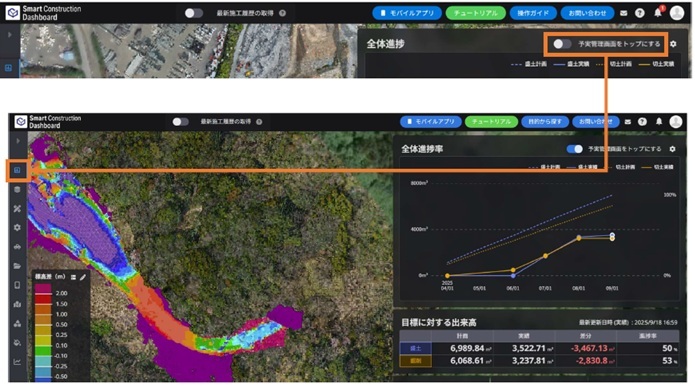Open user avatar in top screenshot
Image resolution: width=695 pixels, height=387 pixels.
coord(677,13)
